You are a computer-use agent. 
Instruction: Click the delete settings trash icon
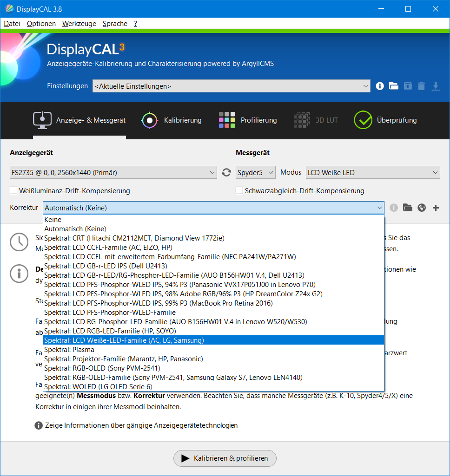[422, 86]
